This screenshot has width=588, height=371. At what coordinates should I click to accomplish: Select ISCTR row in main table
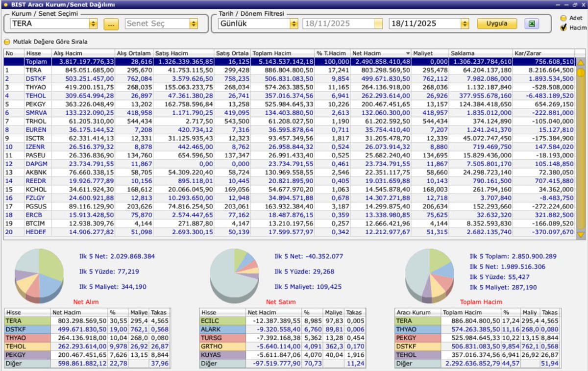tap(289, 138)
